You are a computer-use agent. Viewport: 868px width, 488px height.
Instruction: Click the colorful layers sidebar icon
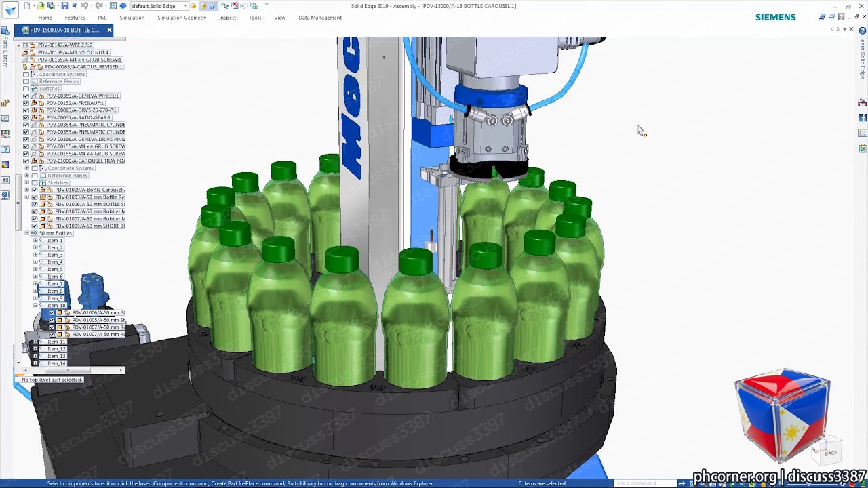5,165
